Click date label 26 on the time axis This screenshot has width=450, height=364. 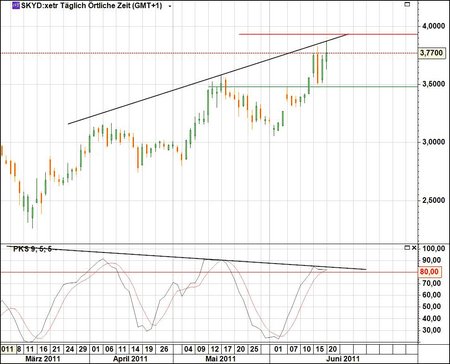164,349
